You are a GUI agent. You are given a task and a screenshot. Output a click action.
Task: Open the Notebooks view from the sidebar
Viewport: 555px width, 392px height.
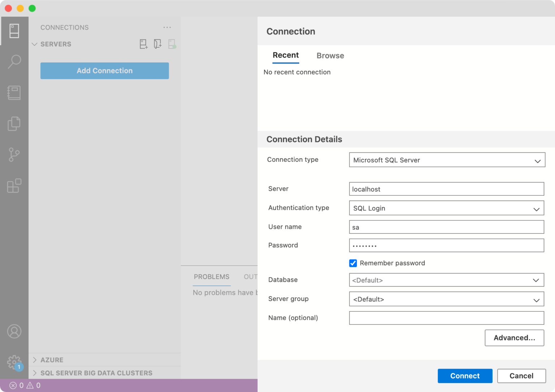coord(14,92)
